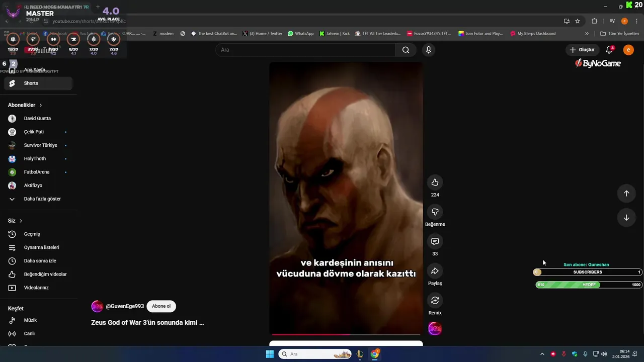Bookmark the page with the star icon
The width and height of the screenshot is (644, 362).
tap(578, 21)
